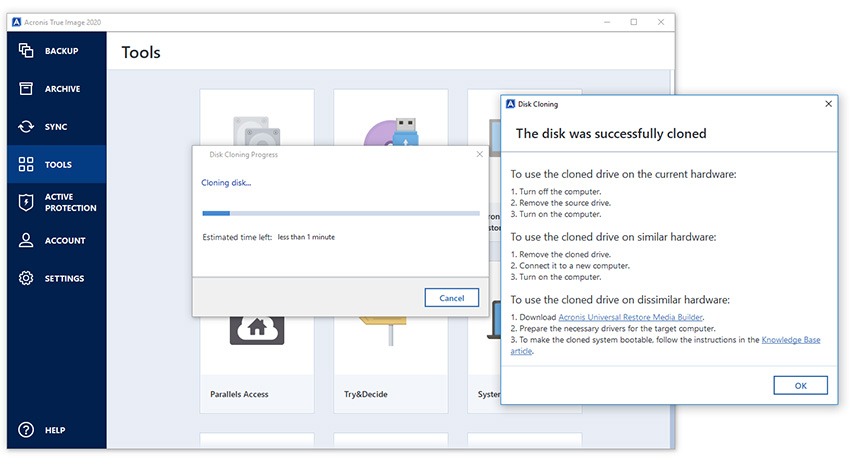Maximize the Acronis True Image window
Viewport: 850px width, 467px height.
[633, 22]
